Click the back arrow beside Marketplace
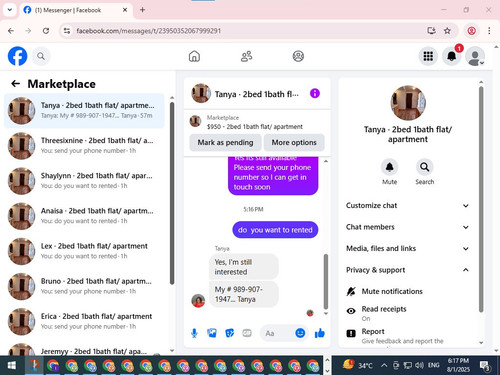The height and width of the screenshot is (375, 500). pos(16,83)
